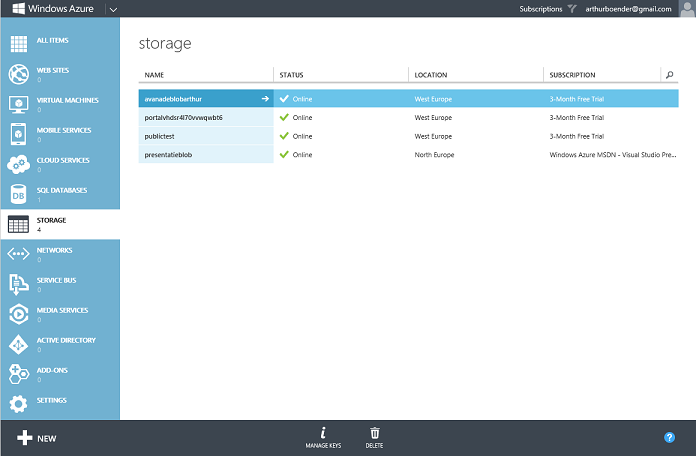The width and height of the screenshot is (696, 456).
Task: Open the help question mark icon
Action: [669, 437]
